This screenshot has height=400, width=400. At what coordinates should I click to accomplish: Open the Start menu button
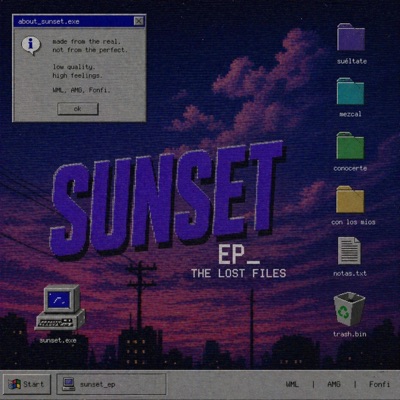coord(27,384)
